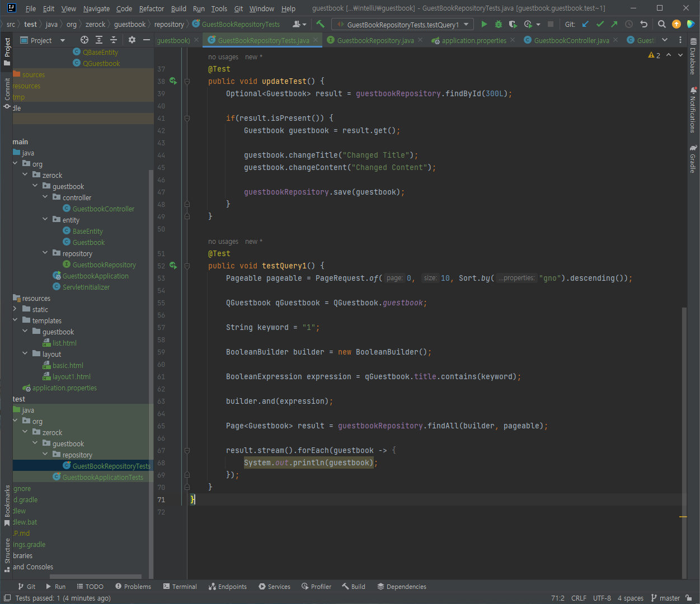Click Git Update Project arrow icon
This screenshot has height=604, width=700.
[x=585, y=24]
